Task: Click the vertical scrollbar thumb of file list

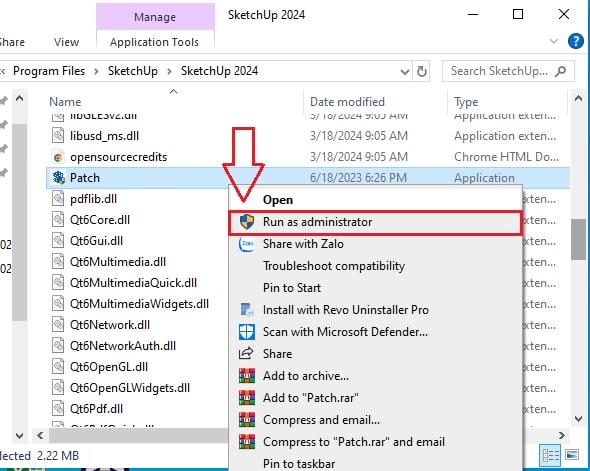Action: tap(578, 239)
